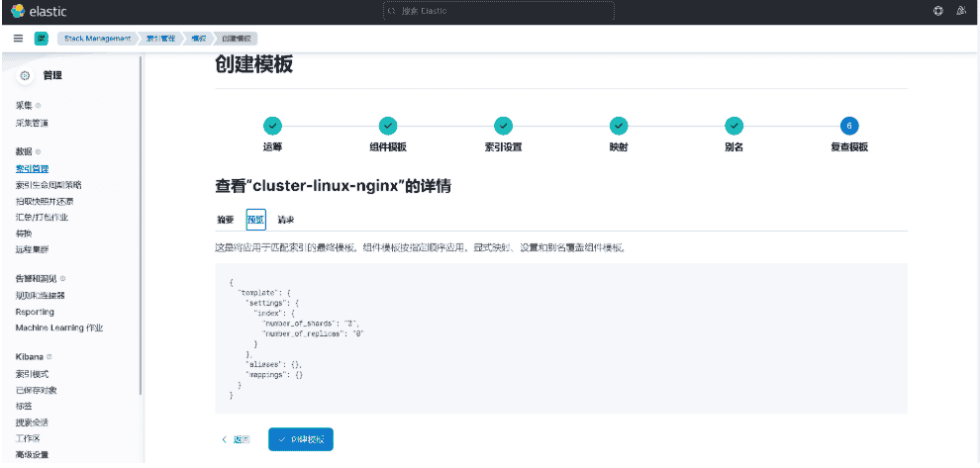Click in the 搜索 Elastic search box
Image resolution: width=980 pixels, height=468 pixels.
click(x=499, y=11)
